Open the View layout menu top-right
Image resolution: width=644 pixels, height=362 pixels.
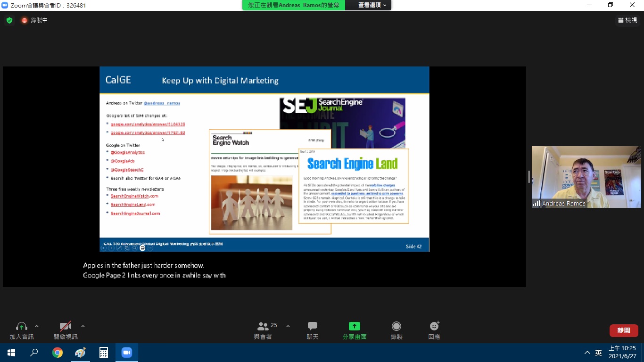[x=627, y=20]
